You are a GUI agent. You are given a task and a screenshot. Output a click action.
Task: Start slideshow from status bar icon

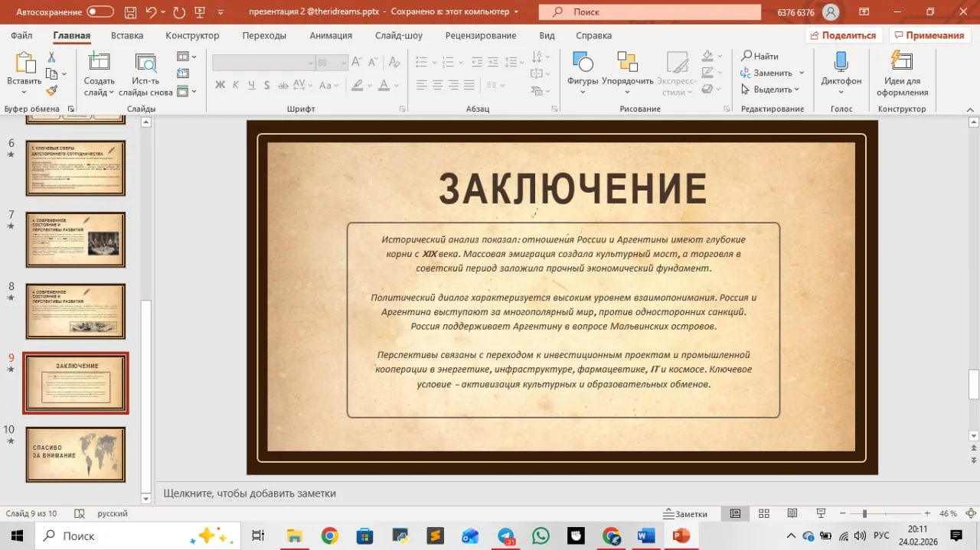click(821, 514)
